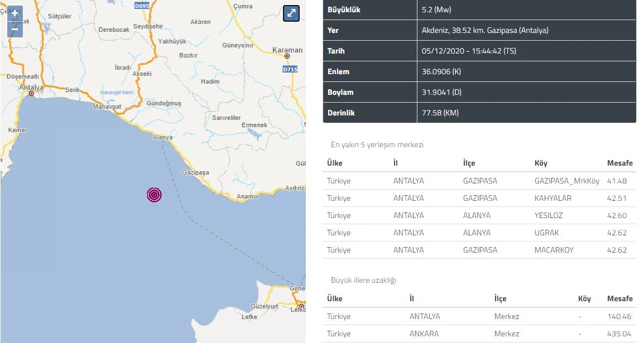Select the Alanya label on map
Image resolution: width=644 pixels, height=343 pixels.
click(x=163, y=137)
